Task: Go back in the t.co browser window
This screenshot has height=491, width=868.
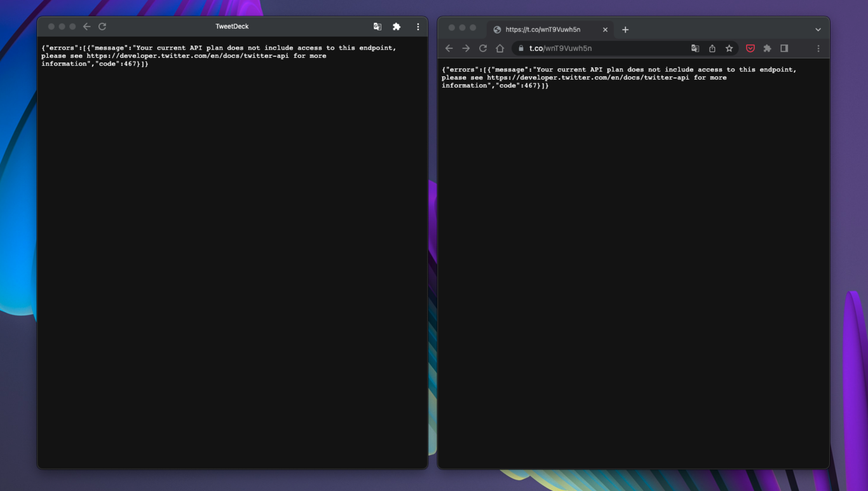Action: [x=449, y=48]
